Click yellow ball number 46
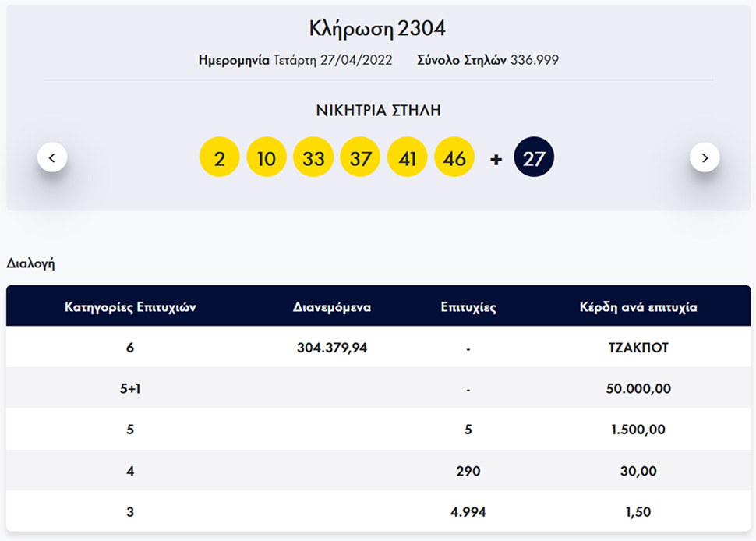756x541 pixels. [x=454, y=159]
